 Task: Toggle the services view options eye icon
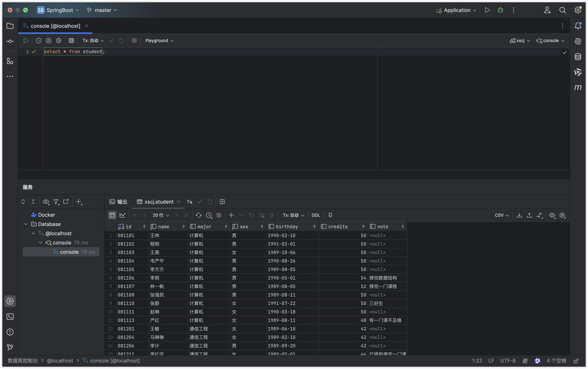pos(46,202)
